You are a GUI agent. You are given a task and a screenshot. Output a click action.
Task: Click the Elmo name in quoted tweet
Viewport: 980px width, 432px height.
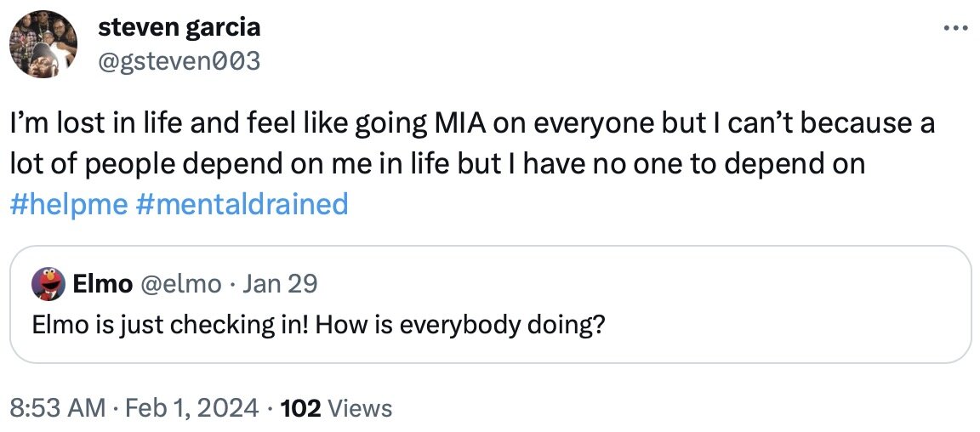click(102, 284)
